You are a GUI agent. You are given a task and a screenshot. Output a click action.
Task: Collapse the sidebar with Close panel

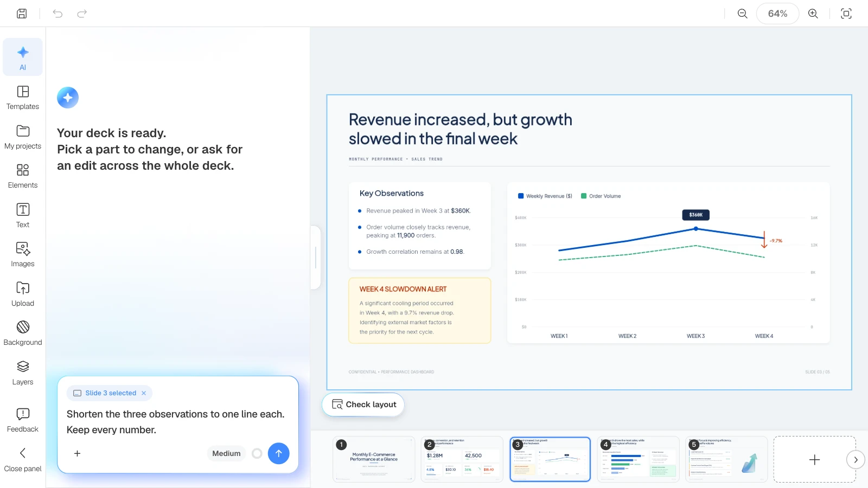(23, 460)
